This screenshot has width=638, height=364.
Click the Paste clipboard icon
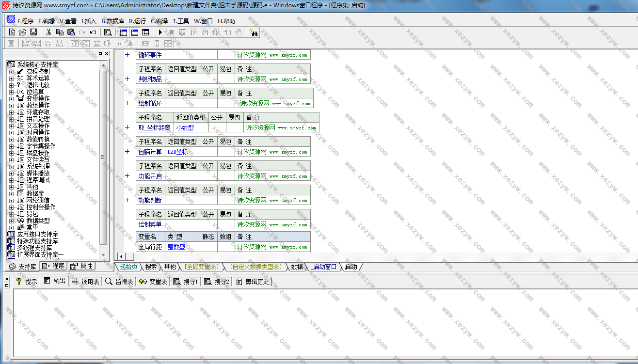[x=71, y=32]
